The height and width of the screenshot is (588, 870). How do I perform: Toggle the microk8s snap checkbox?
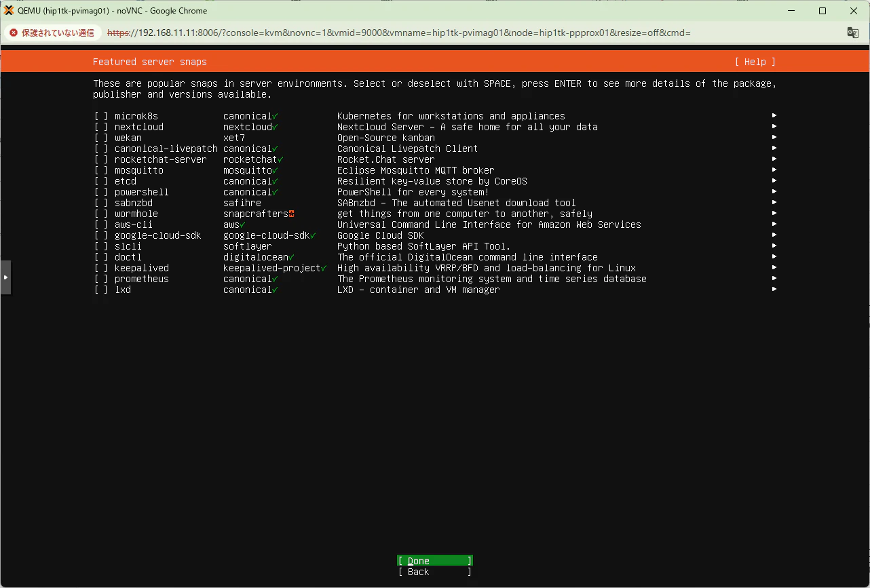101,116
